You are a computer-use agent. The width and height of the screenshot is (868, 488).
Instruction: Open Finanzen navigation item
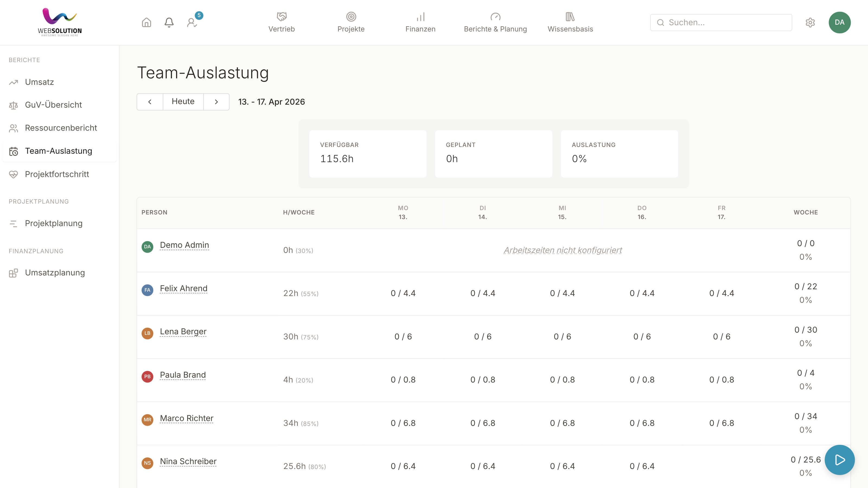pyautogui.click(x=420, y=23)
